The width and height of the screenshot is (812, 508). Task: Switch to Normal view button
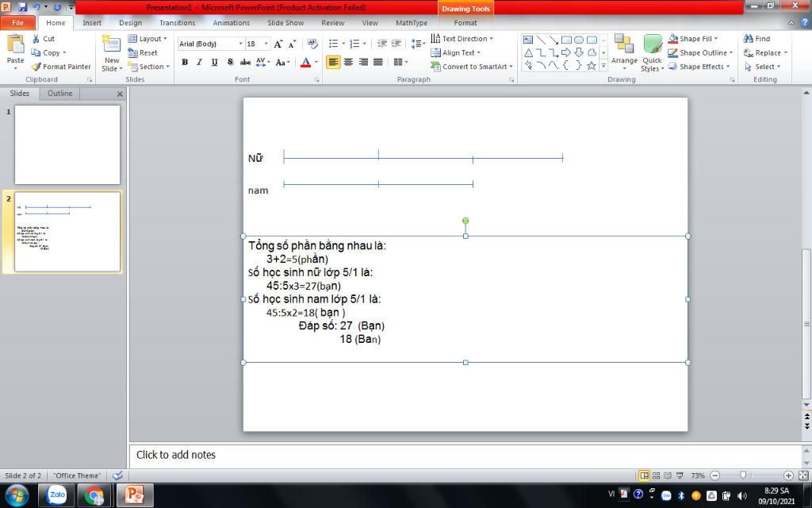(x=644, y=475)
